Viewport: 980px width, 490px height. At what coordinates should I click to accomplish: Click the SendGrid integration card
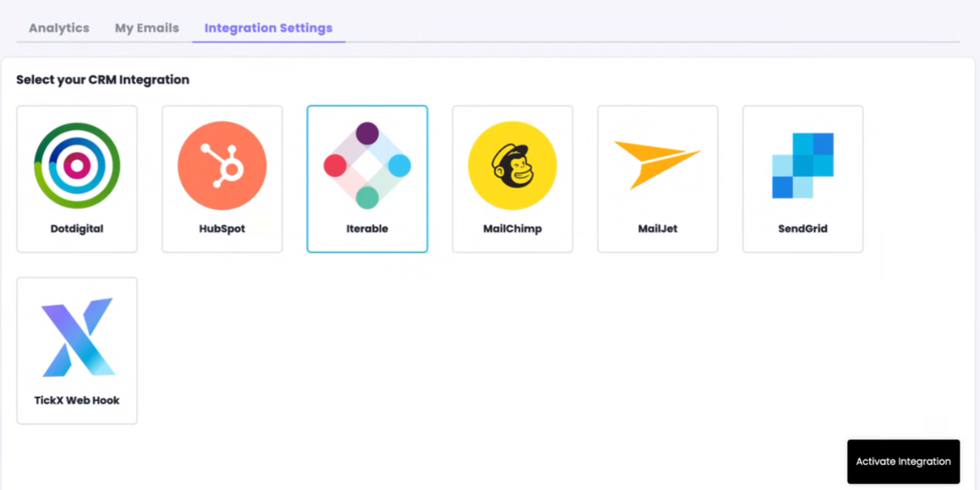[x=802, y=178]
